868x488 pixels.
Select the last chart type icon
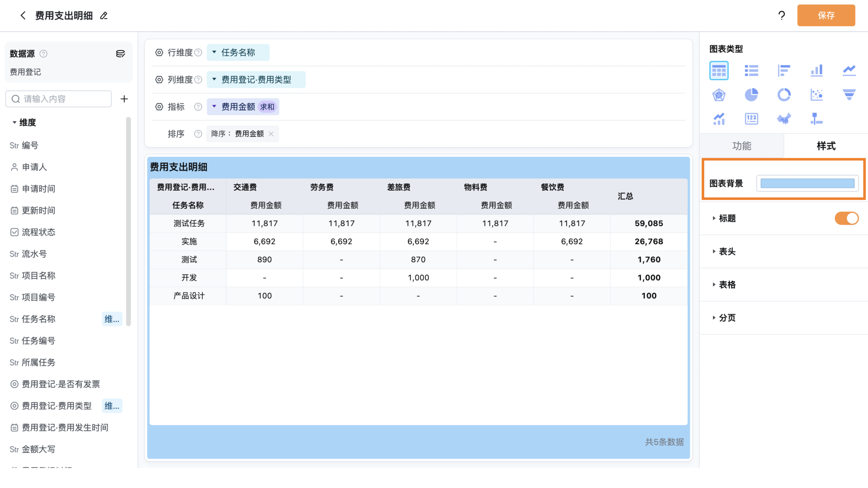click(x=816, y=119)
